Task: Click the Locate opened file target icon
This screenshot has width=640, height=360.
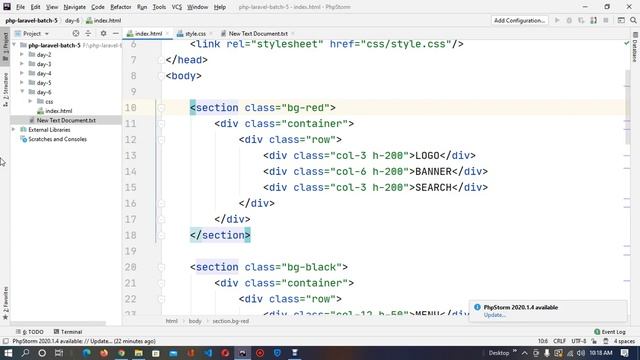Action: click(76, 33)
